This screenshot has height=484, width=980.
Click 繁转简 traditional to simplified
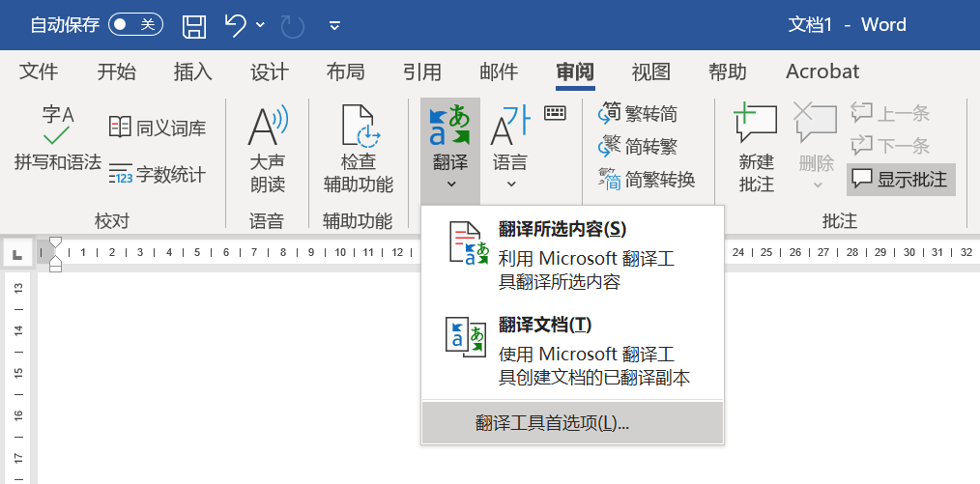pyautogui.click(x=638, y=114)
